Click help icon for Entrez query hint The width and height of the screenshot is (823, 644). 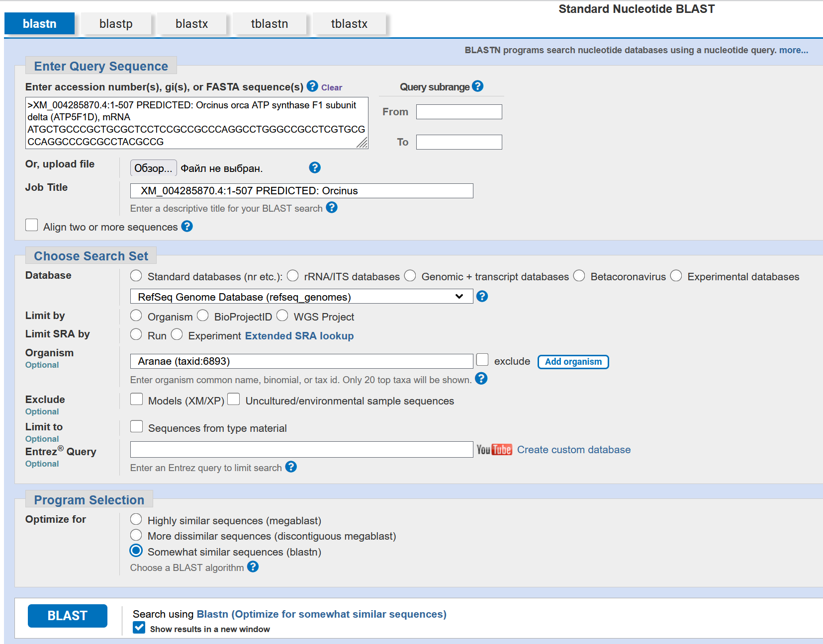click(x=291, y=467)
